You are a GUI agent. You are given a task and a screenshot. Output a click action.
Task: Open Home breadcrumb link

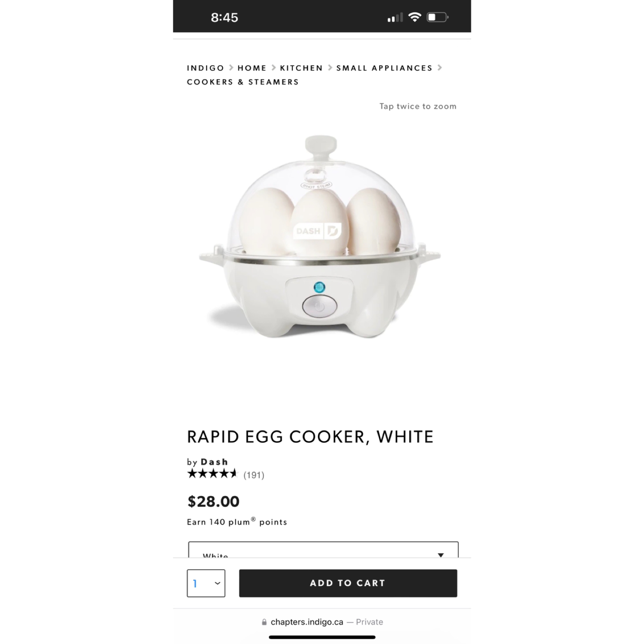tap(252, 68)
